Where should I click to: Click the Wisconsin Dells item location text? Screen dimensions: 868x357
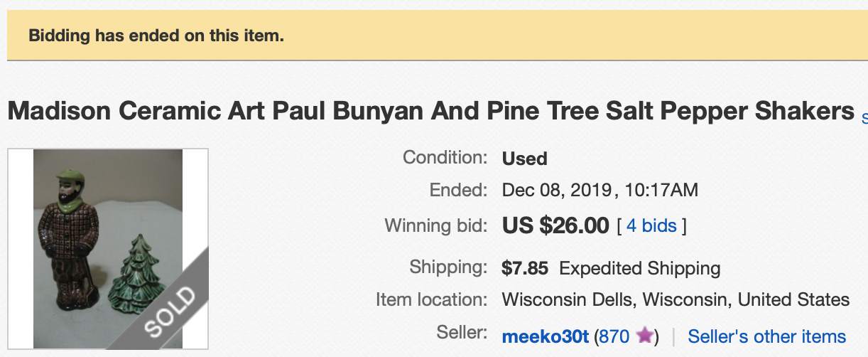(x=676, y=299)
